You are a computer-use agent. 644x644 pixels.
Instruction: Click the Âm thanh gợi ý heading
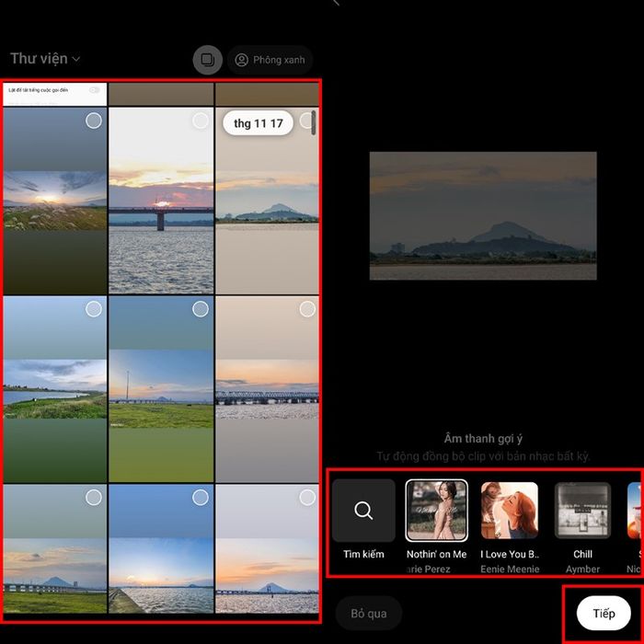coord(483,438)
